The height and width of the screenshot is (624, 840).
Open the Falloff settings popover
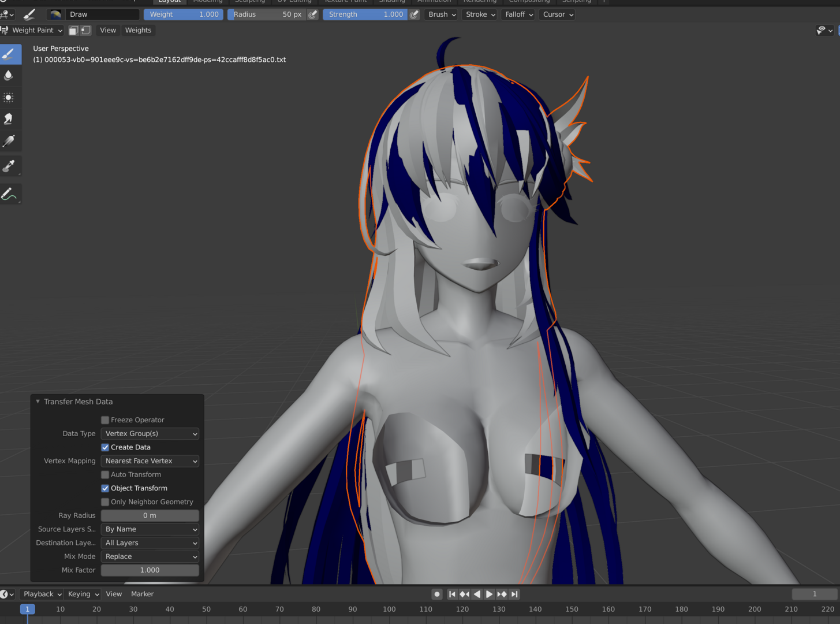(518, 14)
